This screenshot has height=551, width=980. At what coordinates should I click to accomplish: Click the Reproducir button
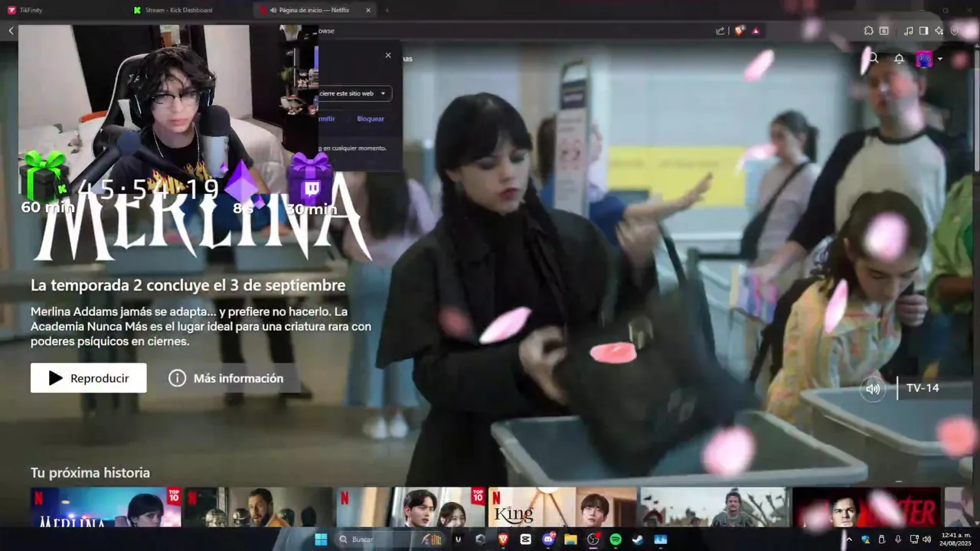tap(89, 378)
